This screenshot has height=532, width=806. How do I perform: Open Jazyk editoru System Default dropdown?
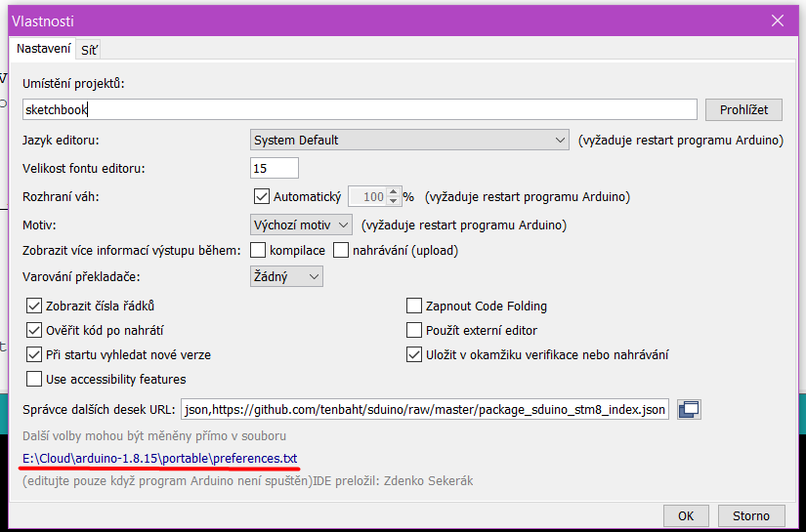point(409,140)
